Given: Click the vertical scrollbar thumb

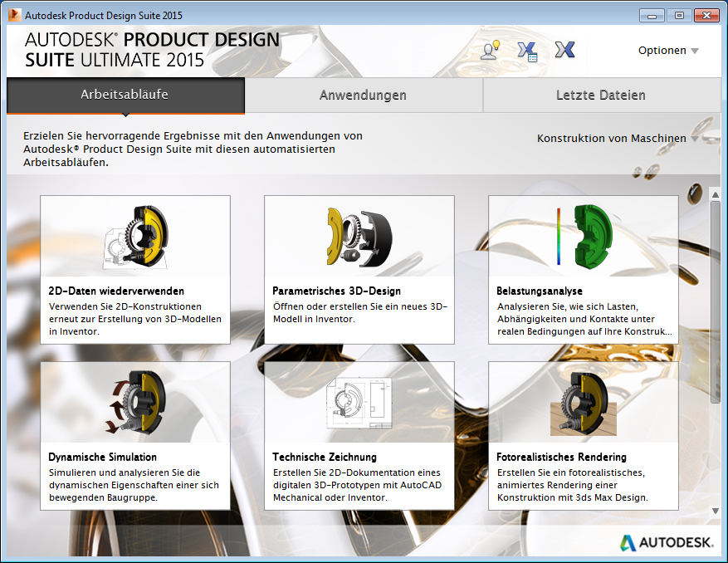Looking at the screenshot, I should 716,302.
